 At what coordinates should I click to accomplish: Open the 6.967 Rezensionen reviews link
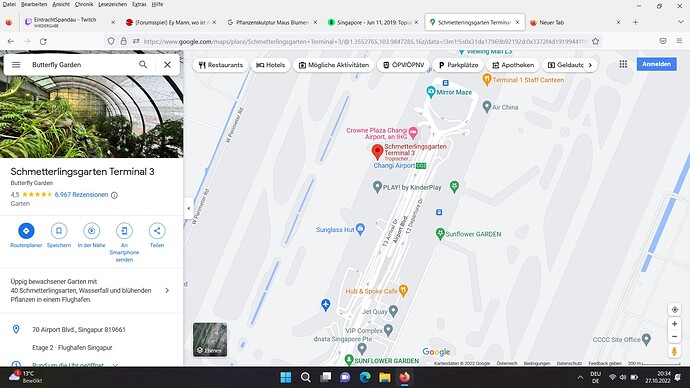pos(81,194)
